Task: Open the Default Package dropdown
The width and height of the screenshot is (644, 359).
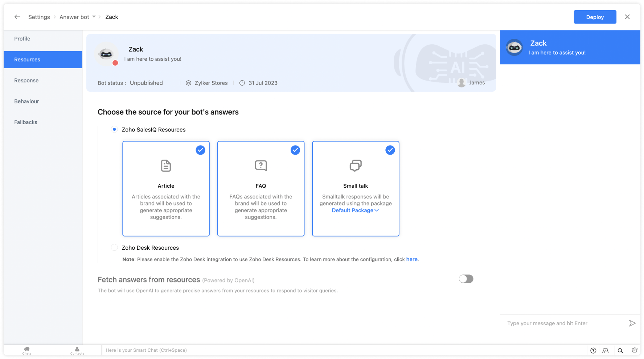Action: (x=355, y=210)
